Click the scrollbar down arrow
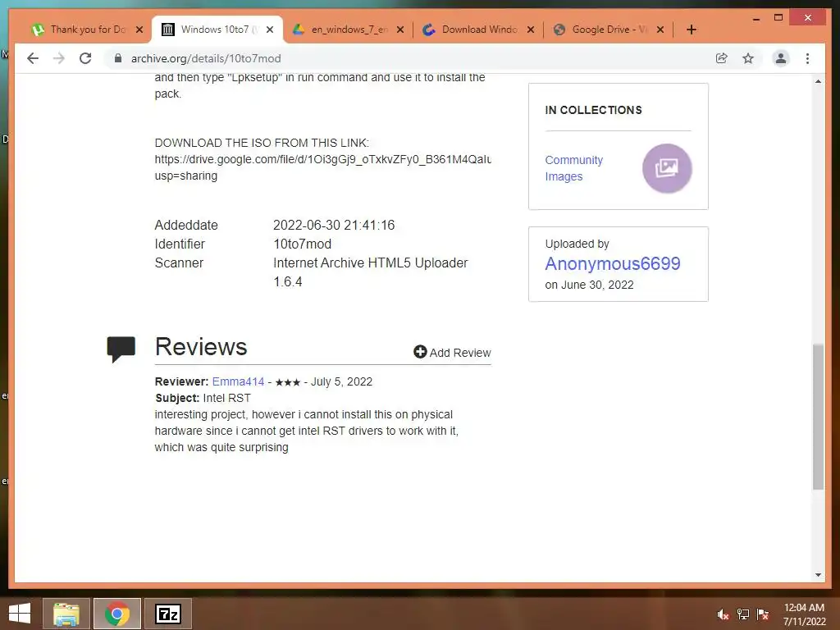840x630 pixels. pos(818,575)
